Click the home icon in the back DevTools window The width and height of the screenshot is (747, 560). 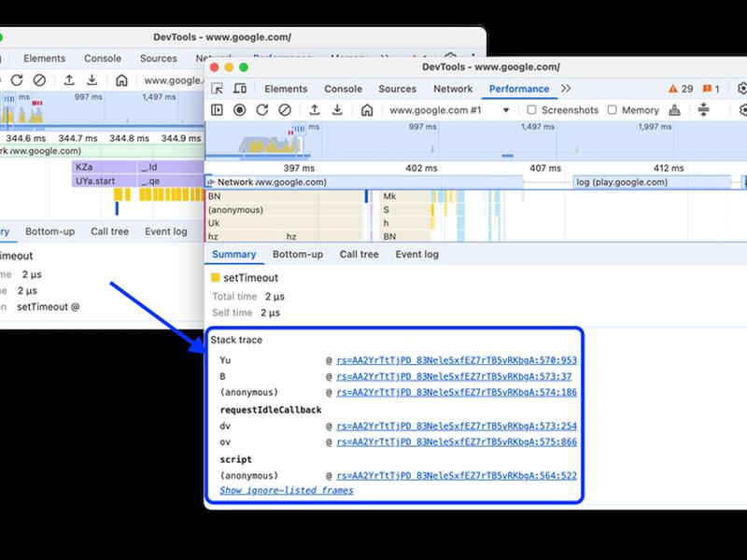(x=121, y=80)
